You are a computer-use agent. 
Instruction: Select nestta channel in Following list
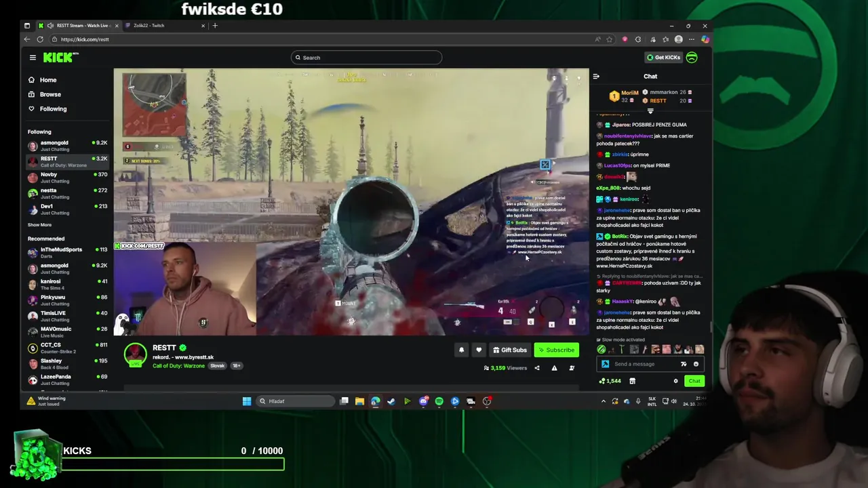[67, 193]
